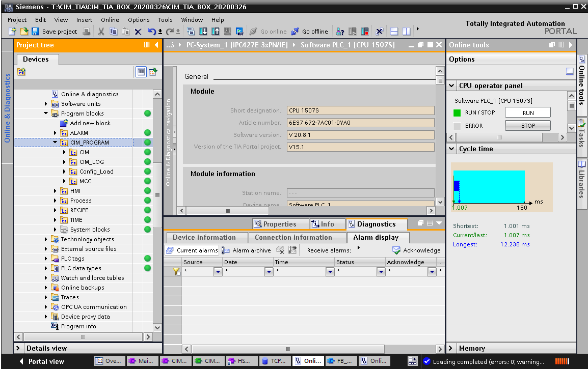Click the Go offline button
The width and height of the screenshot is (588, 369).
coord(310,32)
